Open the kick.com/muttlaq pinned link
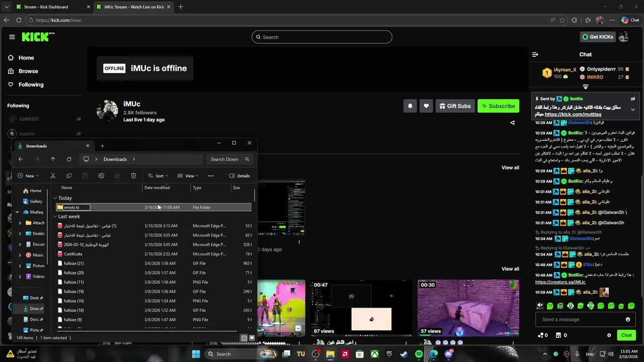644x362 pixels. click(x=573, y=115)
